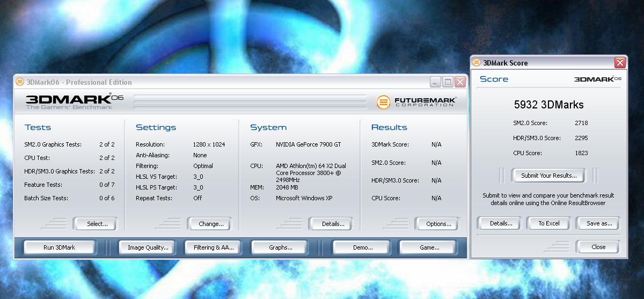Viewport: 644px width, 299px height.
Task: Click Close button in Score window
Action: (x=598, y=247)
